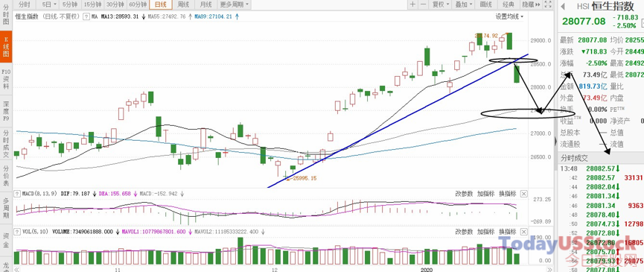This screenshot has height=272, width=644.
Task: Click the 13:48 trade row 28082.57
Action: point(601,169)
